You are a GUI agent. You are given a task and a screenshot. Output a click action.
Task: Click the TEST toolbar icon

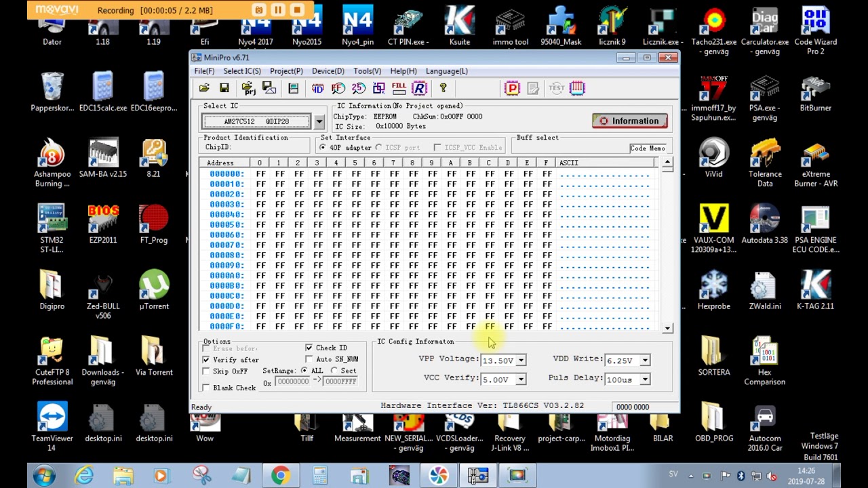coord(557,88)
